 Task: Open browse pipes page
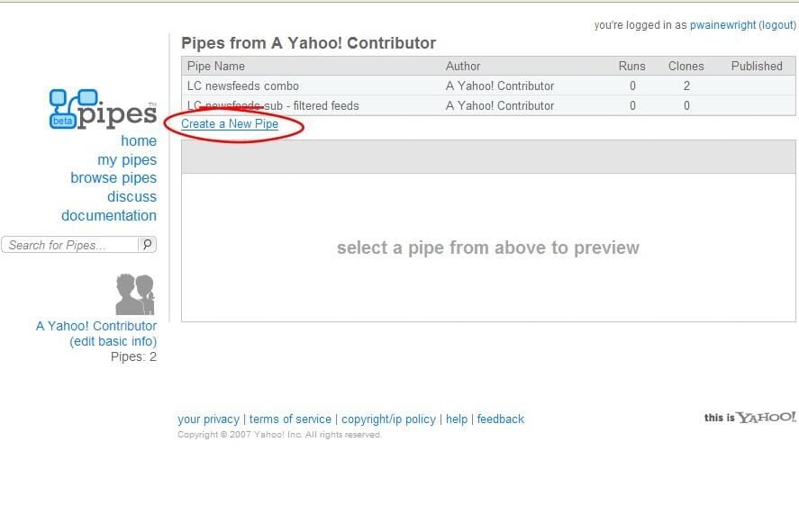coord(113,178)
